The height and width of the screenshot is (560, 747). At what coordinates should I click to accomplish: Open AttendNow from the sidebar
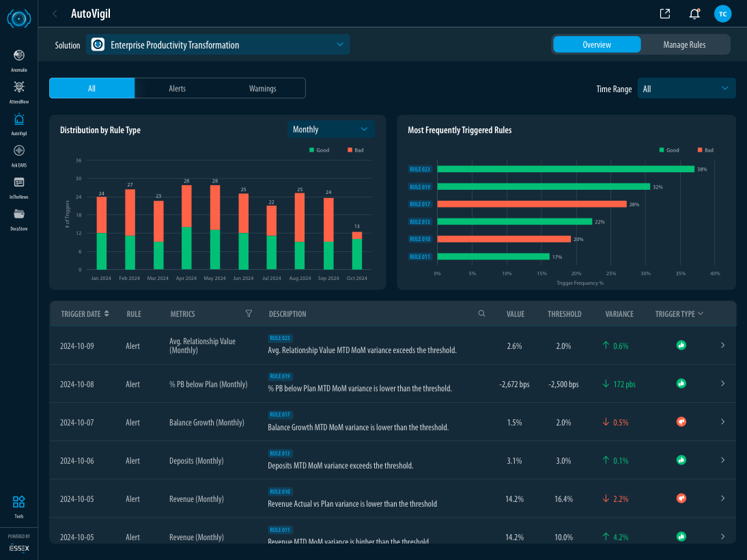click(x=18, y=87)
